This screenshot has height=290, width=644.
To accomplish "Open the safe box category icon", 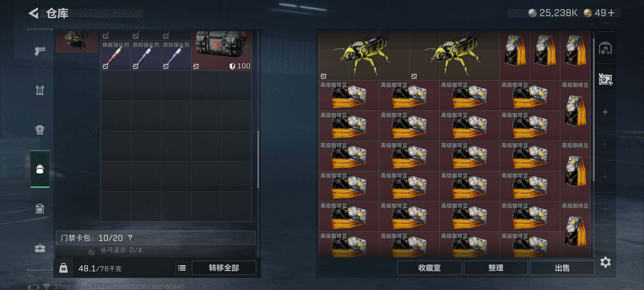I will pos(40,209).
